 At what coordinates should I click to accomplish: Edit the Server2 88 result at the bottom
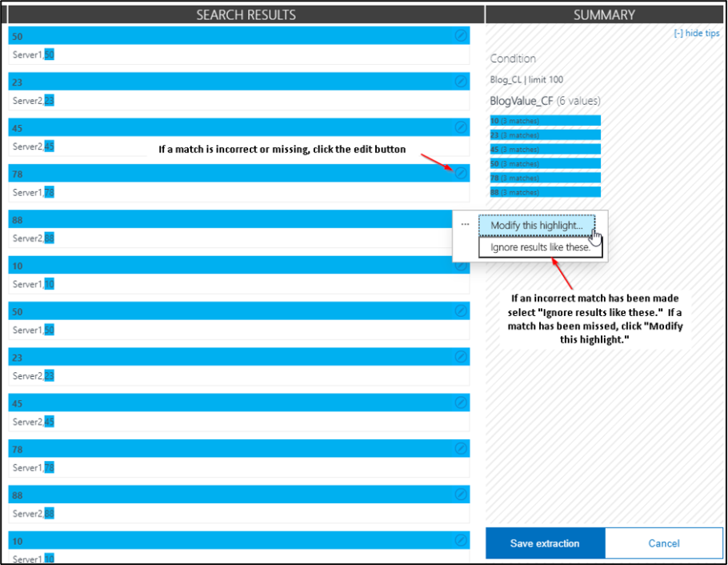(461, 495)
